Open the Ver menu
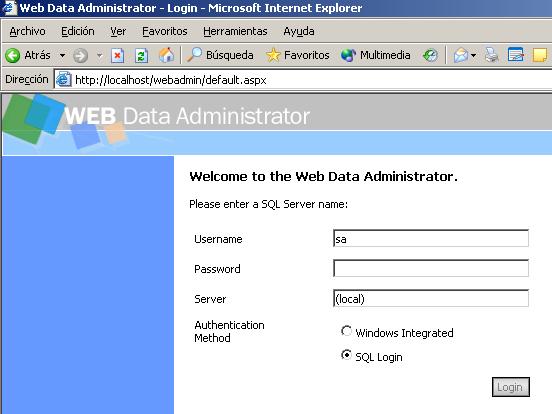This screenshot has width=552, height=414. click(x=118, y=31)
